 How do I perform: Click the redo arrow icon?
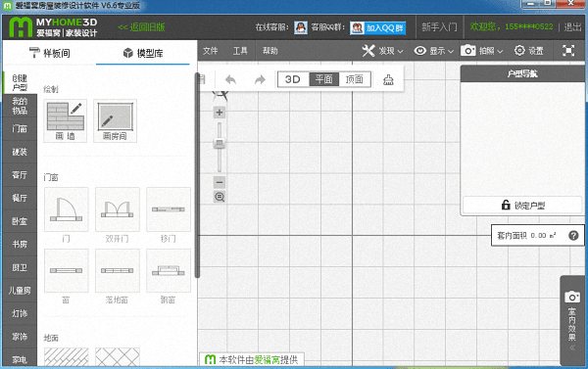260,79
